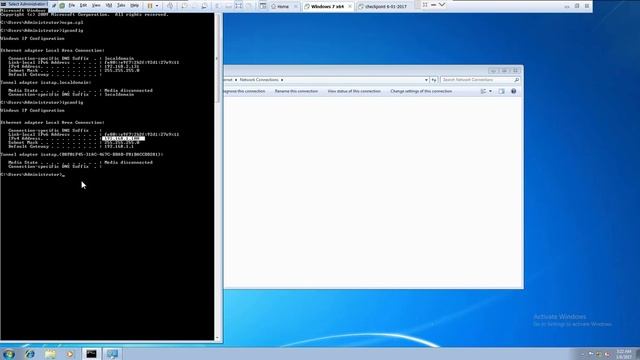Screen dimensions: 640x360
Task: Open the Windows Start menu
Action: [9, 353]
